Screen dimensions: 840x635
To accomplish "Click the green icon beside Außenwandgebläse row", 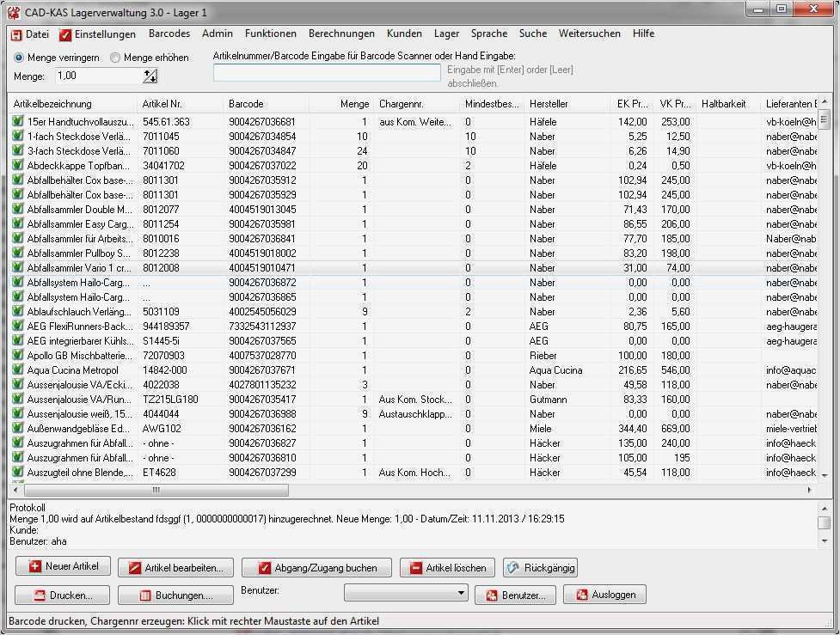I will tap(18, 428).
